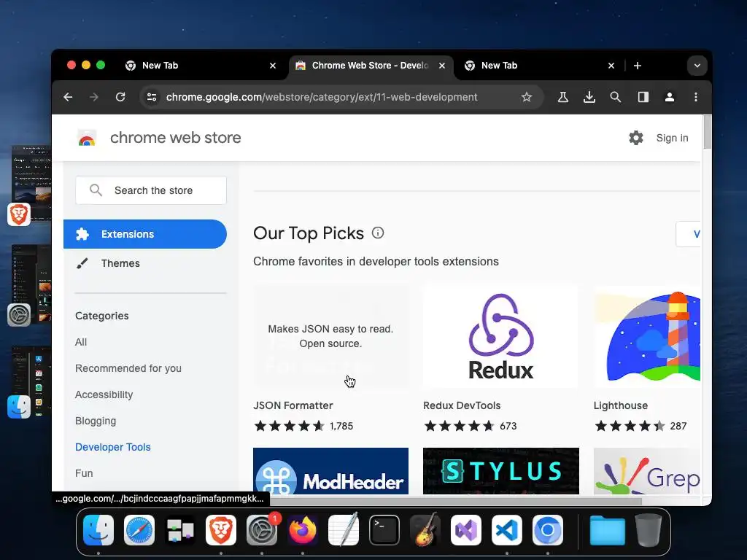Bookmark this page with the star icon
747x560 pixels.
coord(527,97)
